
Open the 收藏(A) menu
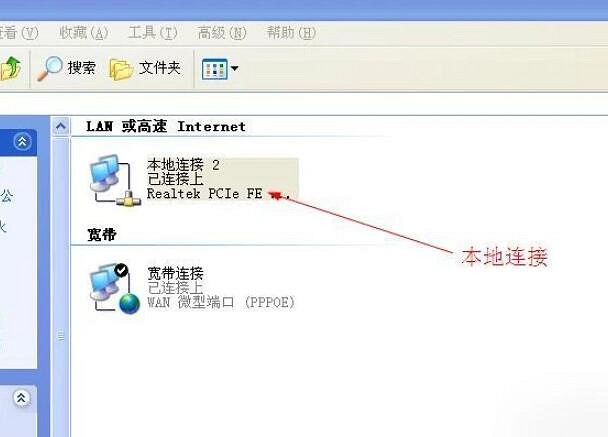click(x=84, y=33)
